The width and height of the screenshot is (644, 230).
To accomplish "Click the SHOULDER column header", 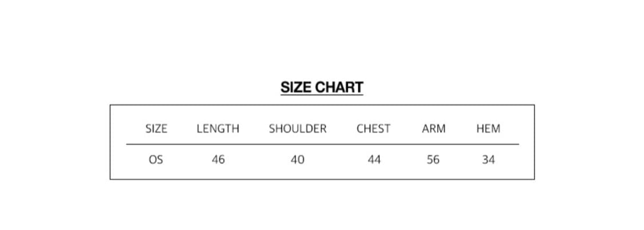I will click(x=298, y=129).
